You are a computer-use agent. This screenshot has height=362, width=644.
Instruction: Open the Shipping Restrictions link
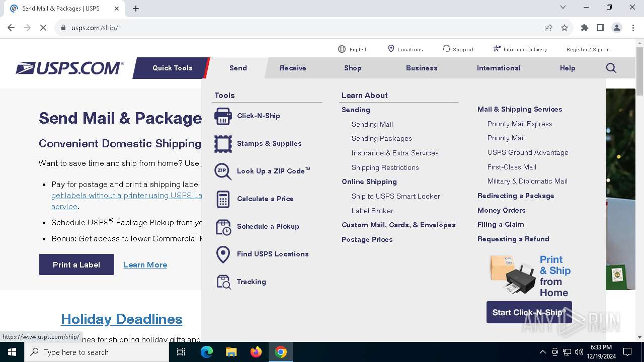(x=385, y=167)
